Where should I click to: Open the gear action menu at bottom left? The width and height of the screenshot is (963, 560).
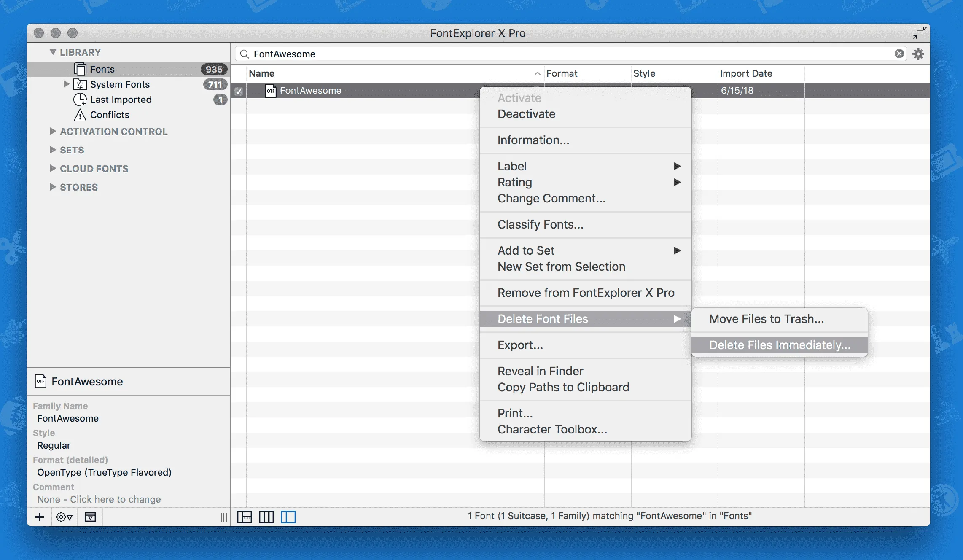(64, 517)
